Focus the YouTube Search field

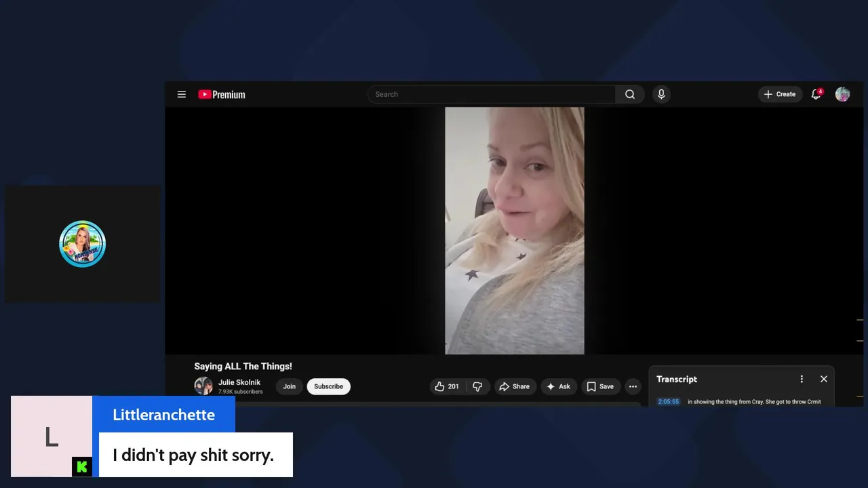tap(492, 94)
